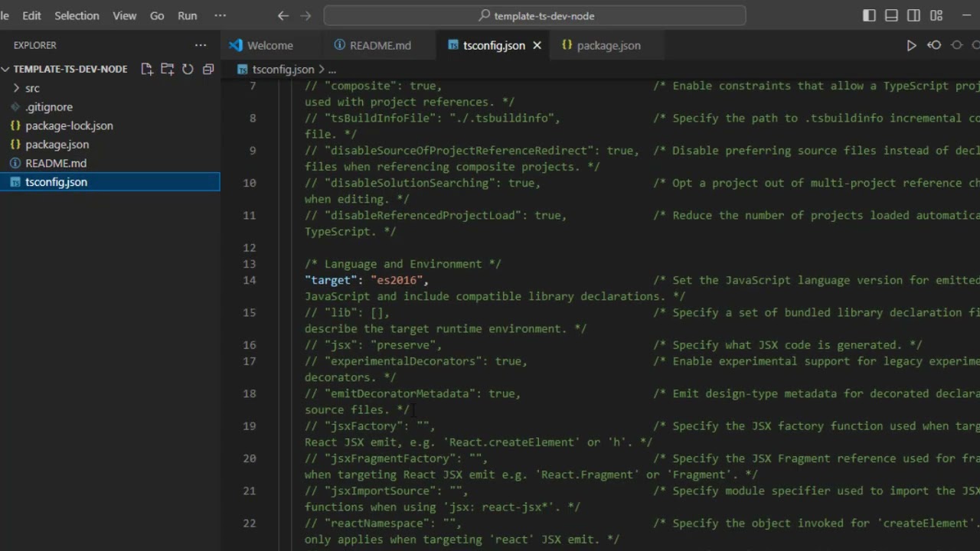
Task: Click the "jsx": "preserve" line
Action: (374, 345)
